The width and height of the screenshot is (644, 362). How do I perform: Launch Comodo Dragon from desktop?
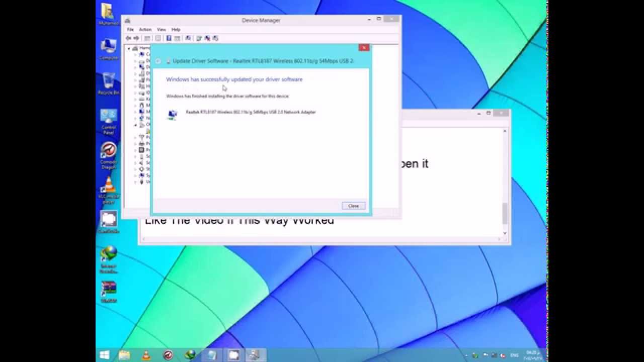click(108, 155)
